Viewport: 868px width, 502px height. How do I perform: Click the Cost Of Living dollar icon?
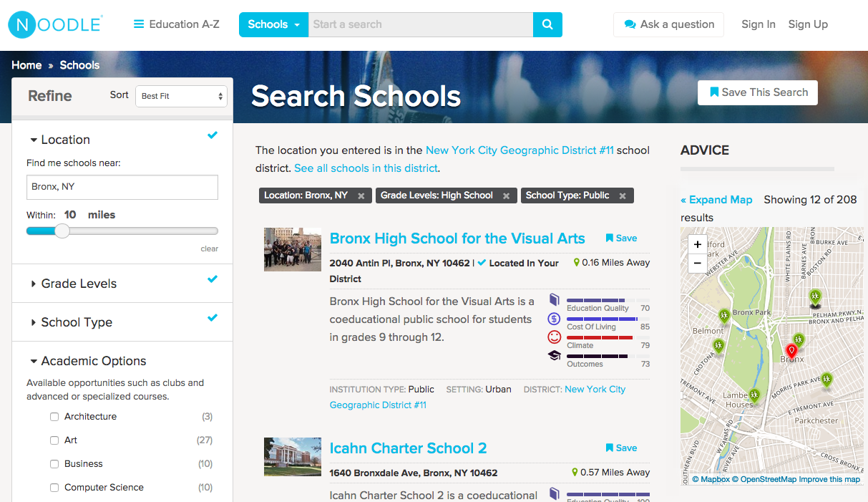coord(554,319)
